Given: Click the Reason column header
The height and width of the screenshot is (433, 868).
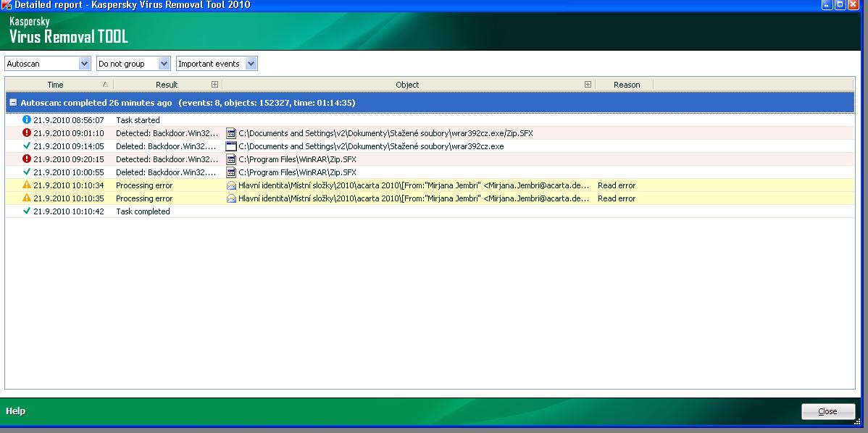Looking at the screenshot, I should pyautogui.click(x=627, y=85).
